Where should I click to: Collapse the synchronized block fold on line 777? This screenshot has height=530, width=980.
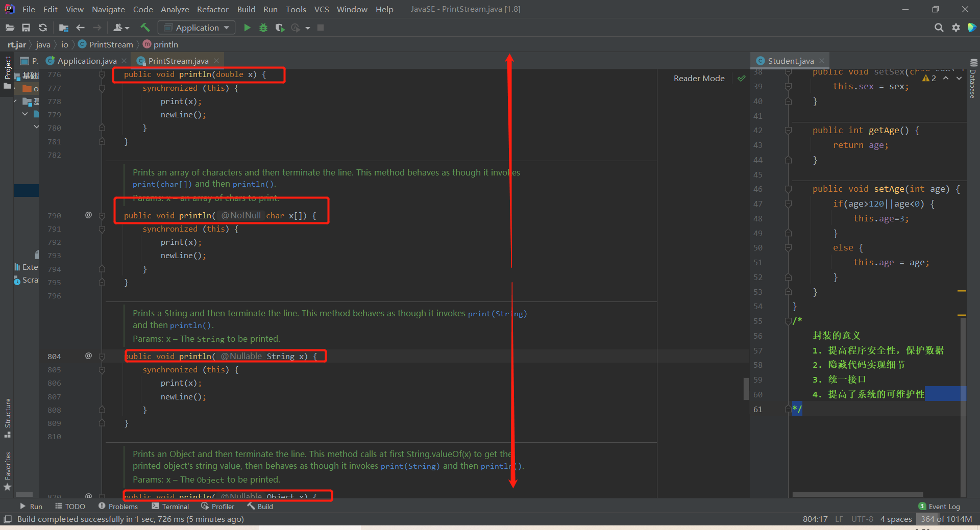tap(102, 88)
